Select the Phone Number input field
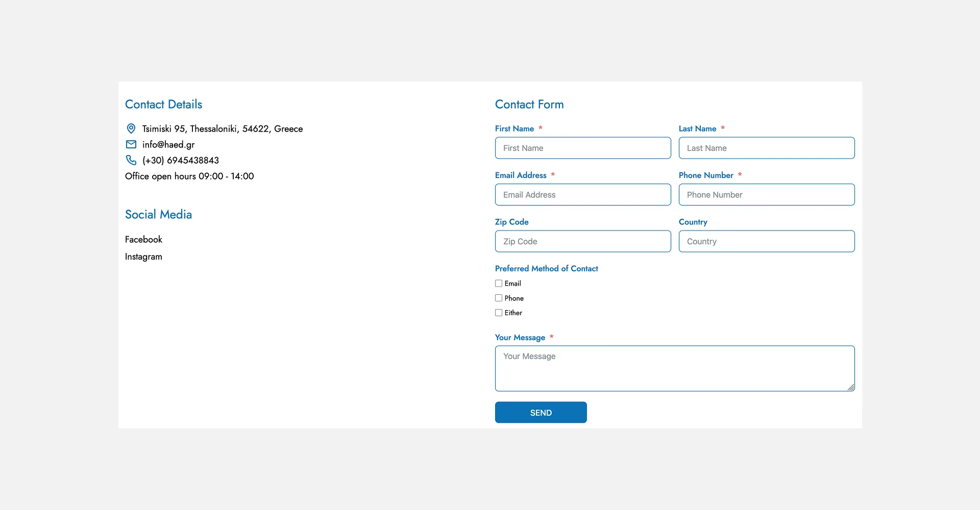This screenshot has height=510, width=980. click(767, 195)
